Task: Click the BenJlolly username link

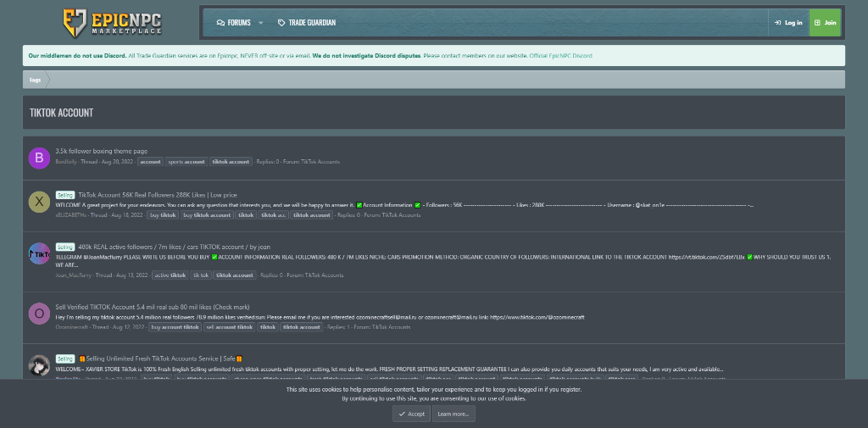Action: coord(66,162)
